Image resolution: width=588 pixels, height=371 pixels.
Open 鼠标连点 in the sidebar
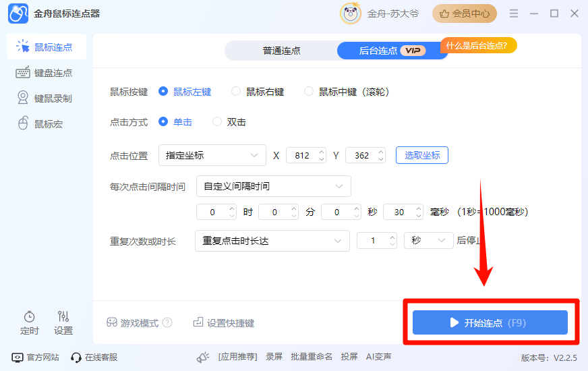tap(47, 47)
